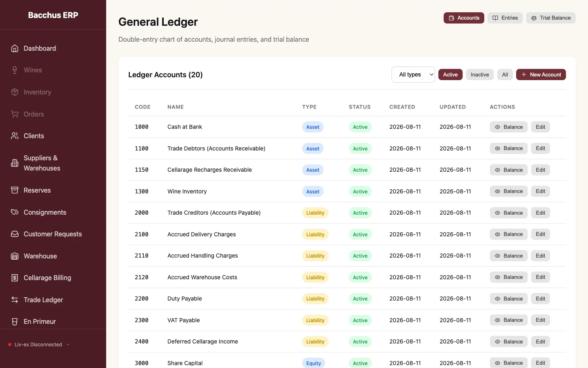588x368 pixels.
Task: Click the Accrued Handling Charges name
Action: coord(203,256)
